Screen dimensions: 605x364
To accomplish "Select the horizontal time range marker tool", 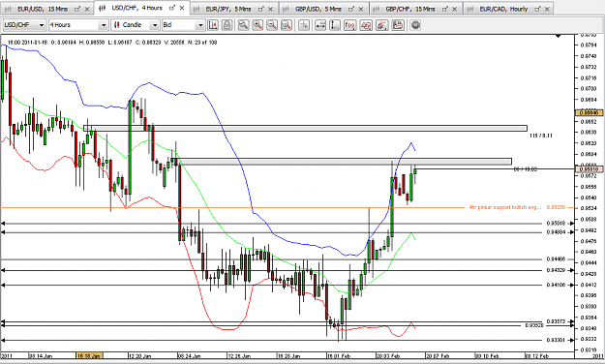I will pos(320,25).
